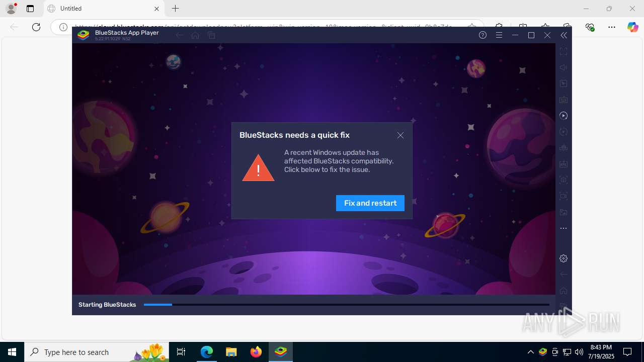This screenshot has height=362, width=644.
Task: View site information icon in address bar
Action: (x=63, y=27)
